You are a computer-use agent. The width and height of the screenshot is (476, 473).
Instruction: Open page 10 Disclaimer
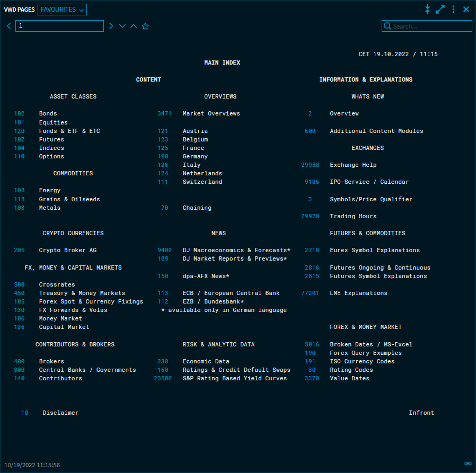point(25,413)
